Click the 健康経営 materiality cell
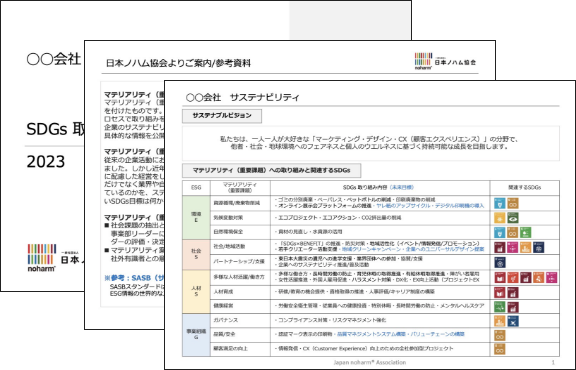 point(240,306)
